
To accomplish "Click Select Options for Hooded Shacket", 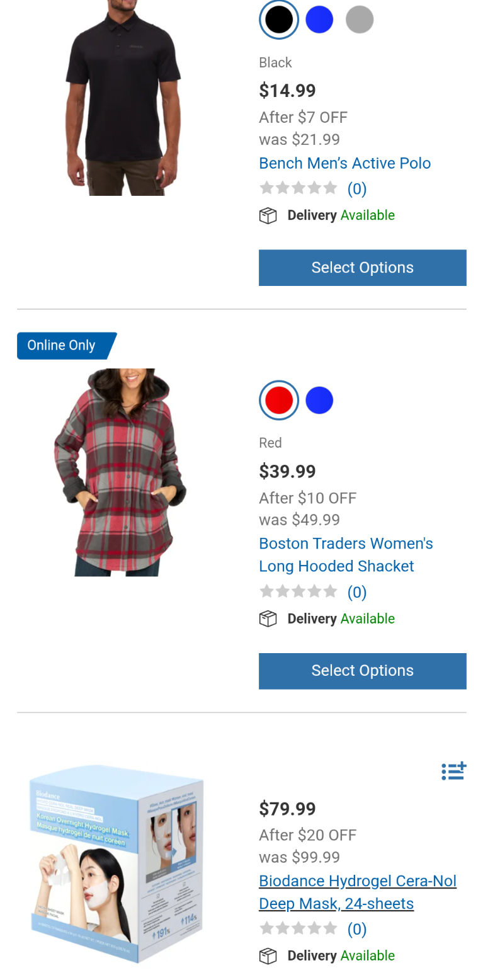I will point(363,671).
